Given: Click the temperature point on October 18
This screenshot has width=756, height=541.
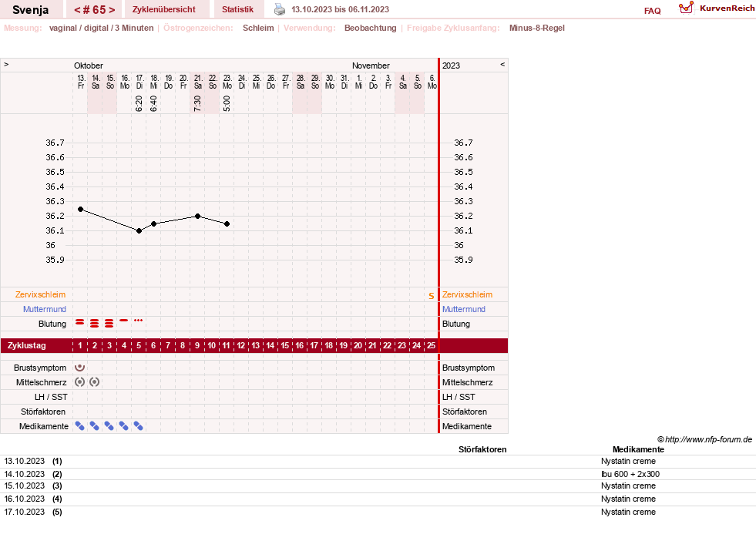Looking at the screenshot, I should (x=154, y=223).
